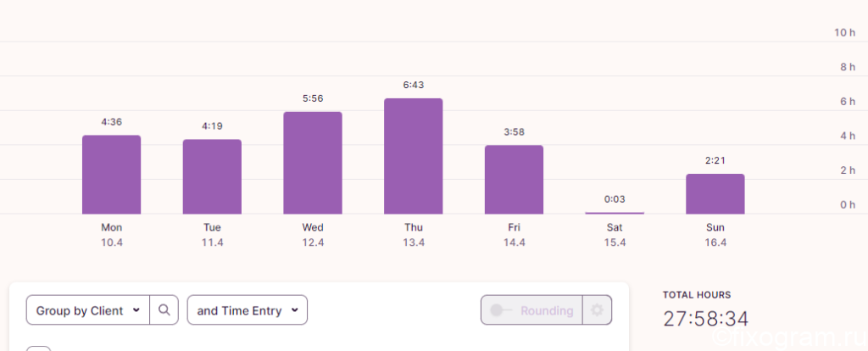Click the Total Hours value 27:58:34
868x351 pixels.
[706, 319]
